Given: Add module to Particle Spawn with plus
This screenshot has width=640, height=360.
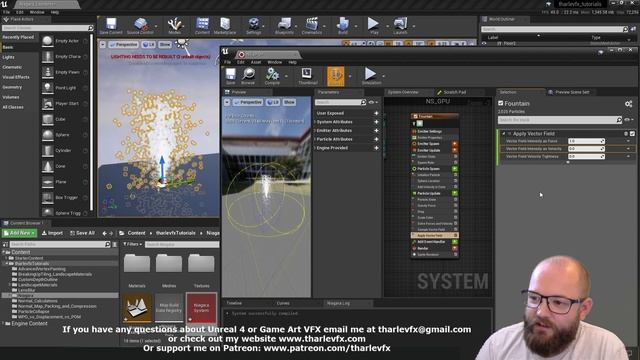Looking at the screenshot, I should coord(455,169).
